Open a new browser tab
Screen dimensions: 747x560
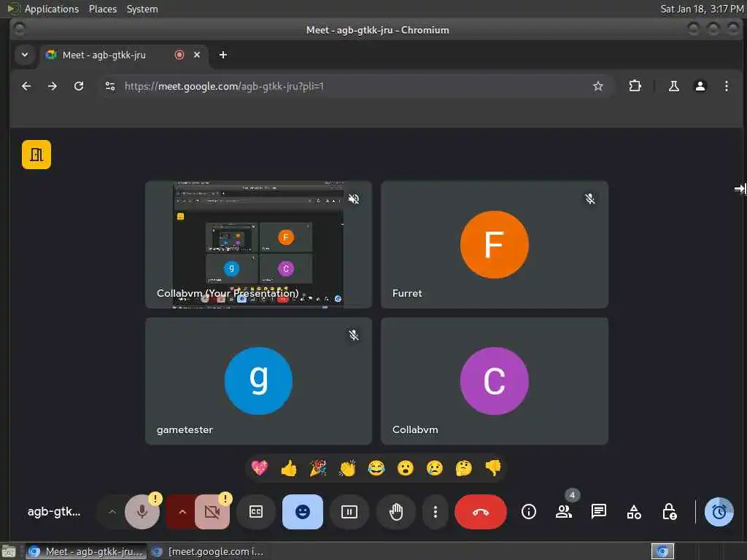tap(223, 55)
